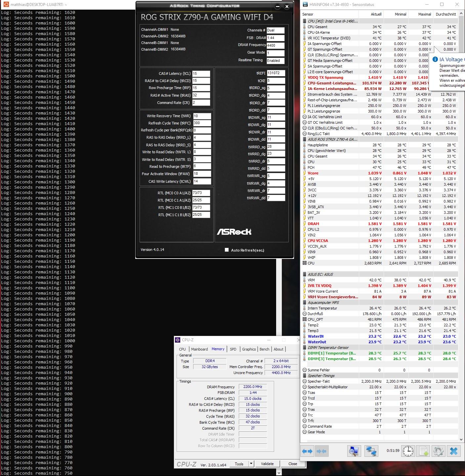Collapse the Aquacomputer MPS sensor group
Screen dimensions: 465x476
(305, 303)
